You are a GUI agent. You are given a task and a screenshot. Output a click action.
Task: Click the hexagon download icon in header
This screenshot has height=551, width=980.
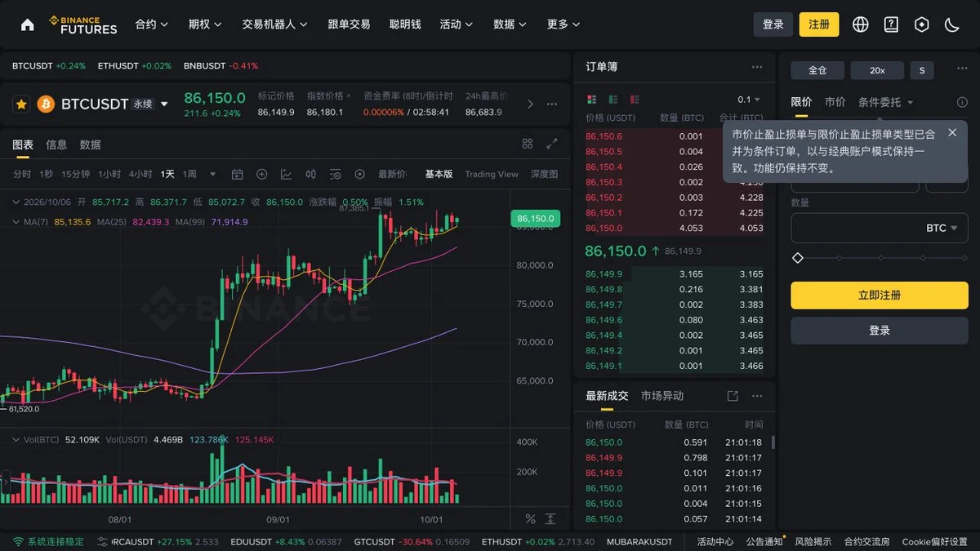pos(922,24)
